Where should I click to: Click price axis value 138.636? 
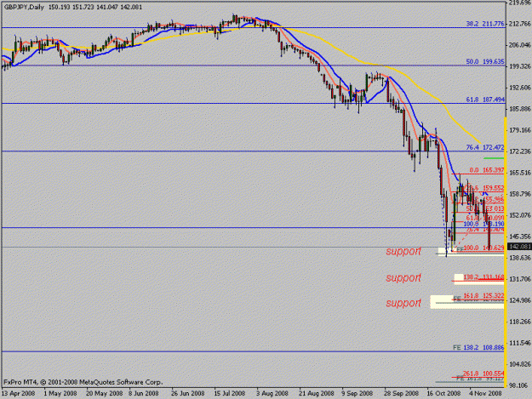click(x=520, y=258)
